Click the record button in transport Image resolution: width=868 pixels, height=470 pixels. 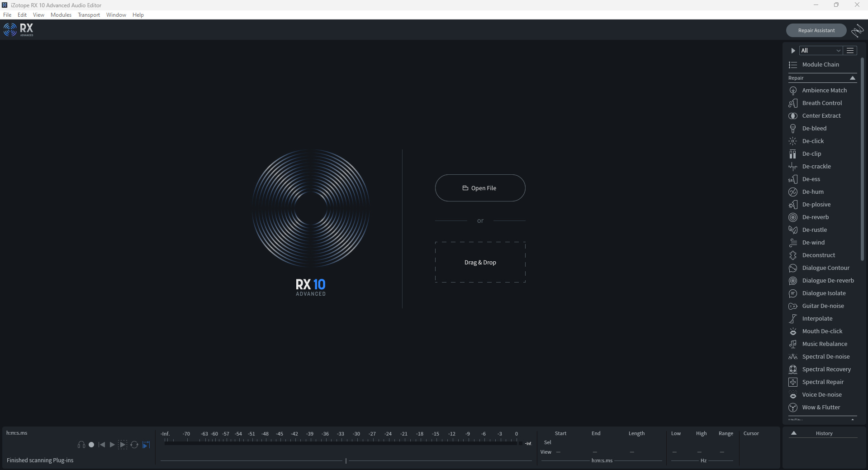[91, 445]
